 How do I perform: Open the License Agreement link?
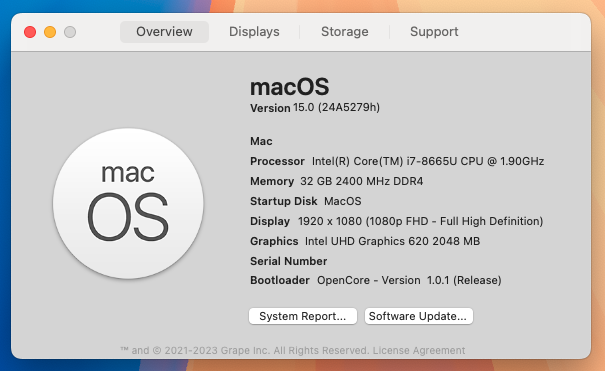pos(419,350)
